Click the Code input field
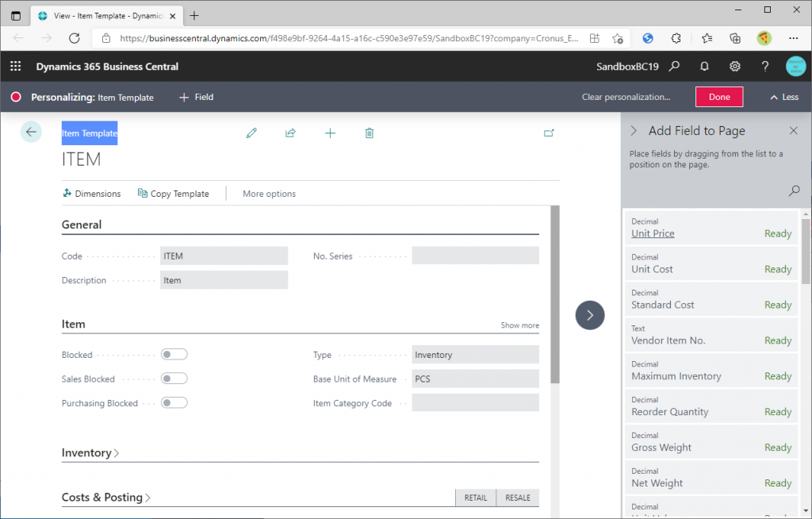 [224, 256]
